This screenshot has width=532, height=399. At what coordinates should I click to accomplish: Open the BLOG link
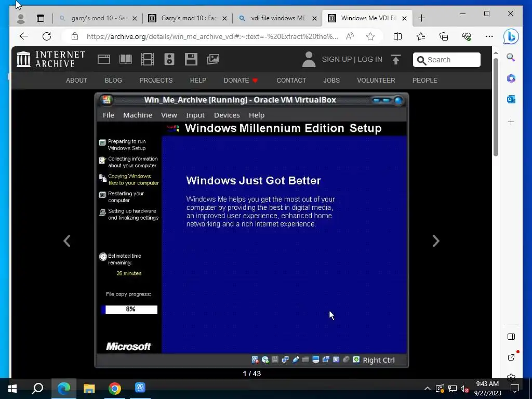click(113, 81)
